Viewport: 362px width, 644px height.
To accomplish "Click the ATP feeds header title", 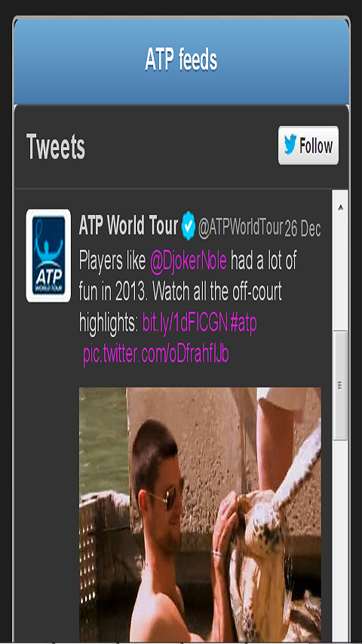I will [x=181, y=60].
